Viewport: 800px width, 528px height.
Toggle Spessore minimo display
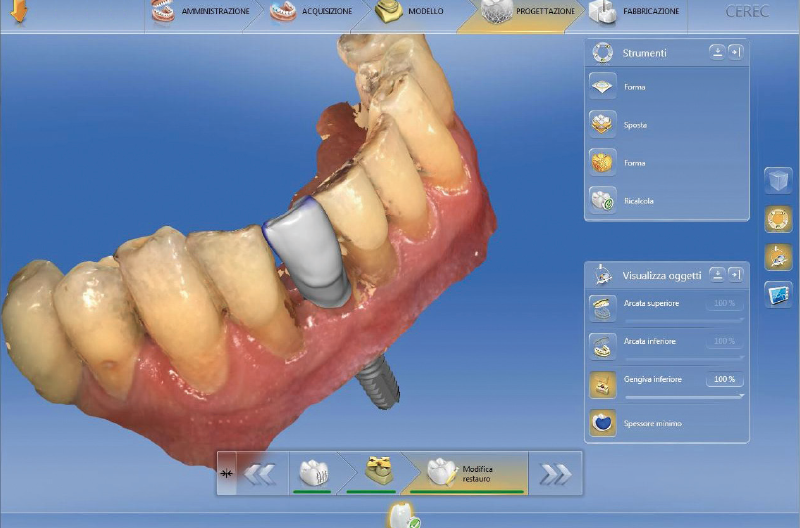pos(603,423)
